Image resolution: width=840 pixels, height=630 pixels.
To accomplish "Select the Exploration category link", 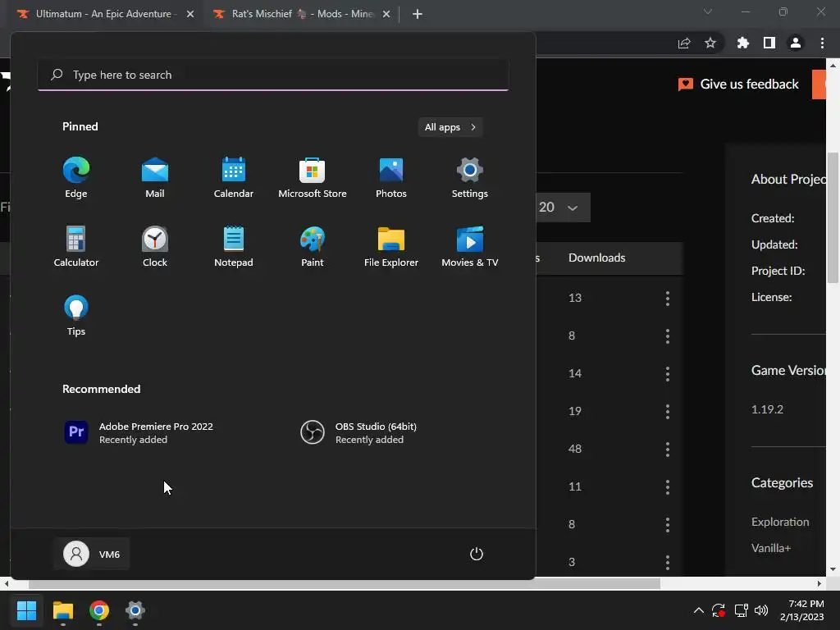I will click(780, 522).
